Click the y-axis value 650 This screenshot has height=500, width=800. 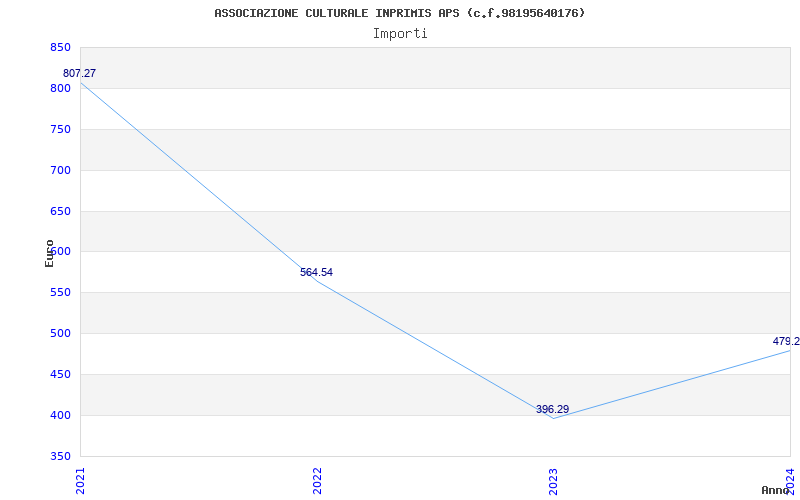pos(60,211)
